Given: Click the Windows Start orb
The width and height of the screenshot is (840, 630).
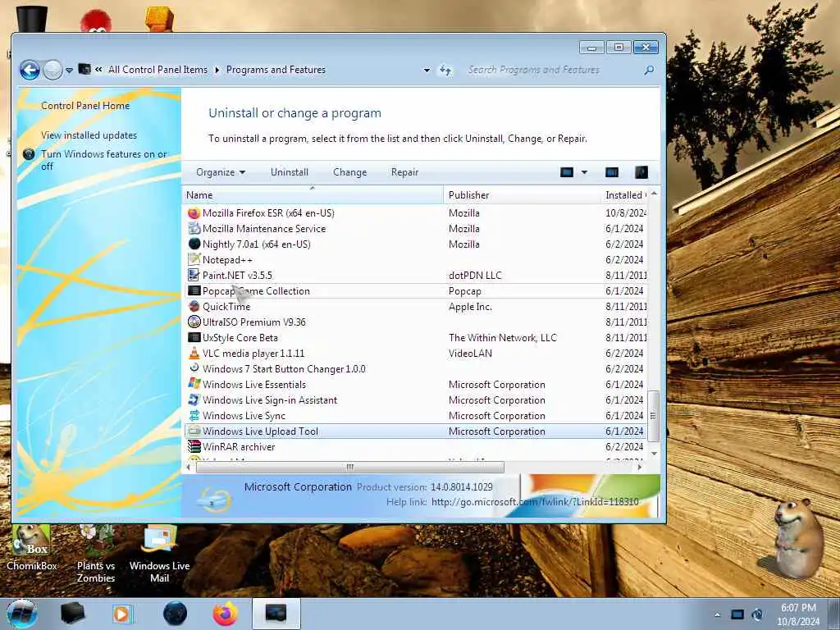Looking at the screenshot, I should pos(22,614).
